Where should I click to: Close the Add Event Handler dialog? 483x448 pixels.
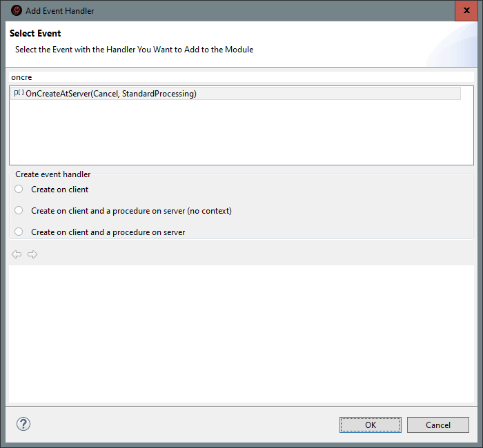pyautogui.click(x=466, y=11)
